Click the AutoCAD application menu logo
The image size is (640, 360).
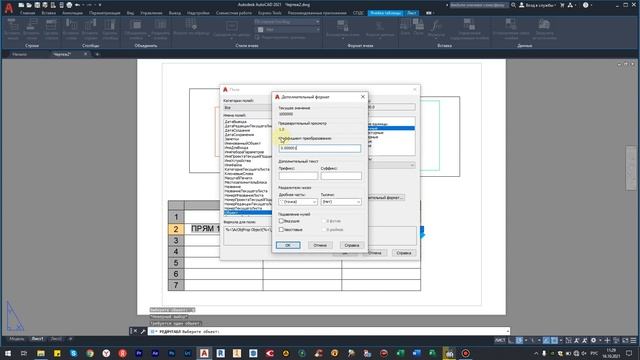tap(9, 8)
